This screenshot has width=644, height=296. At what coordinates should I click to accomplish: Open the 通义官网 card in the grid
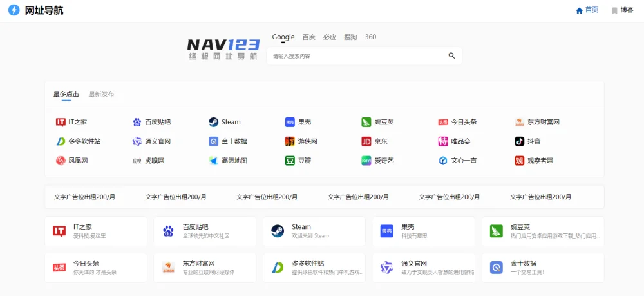pos(424,268)
